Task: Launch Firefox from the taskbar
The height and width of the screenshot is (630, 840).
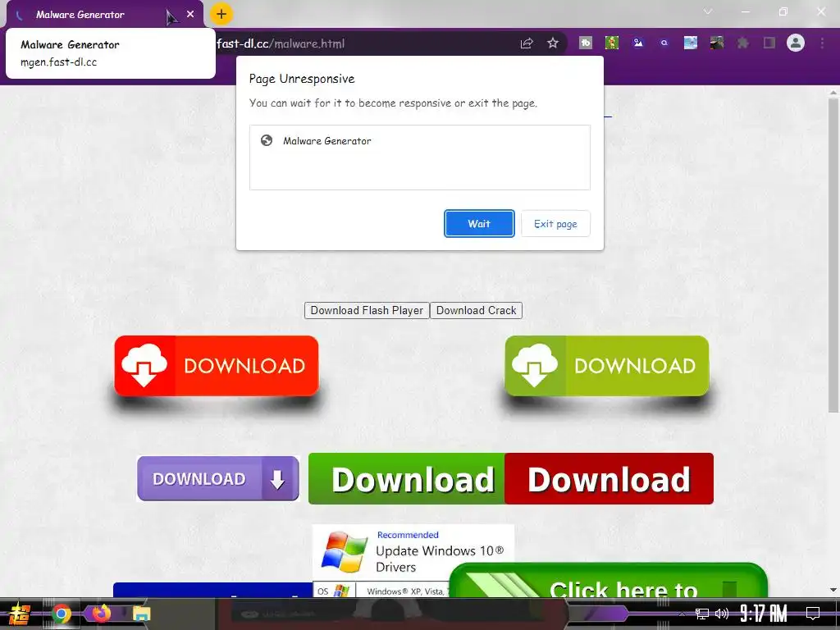Action: 101,613
